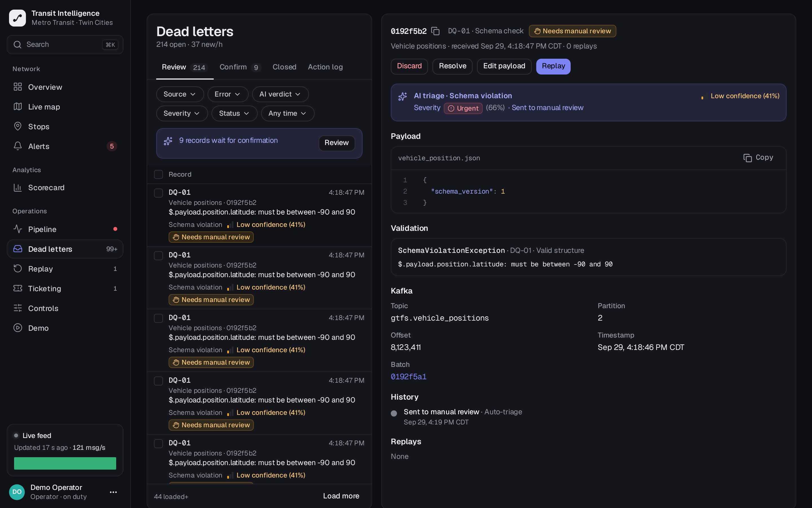Copy record ID 0192f5b2 with copy icon
The height and width of the screenshot is (508, 812).
pos(435,31)
